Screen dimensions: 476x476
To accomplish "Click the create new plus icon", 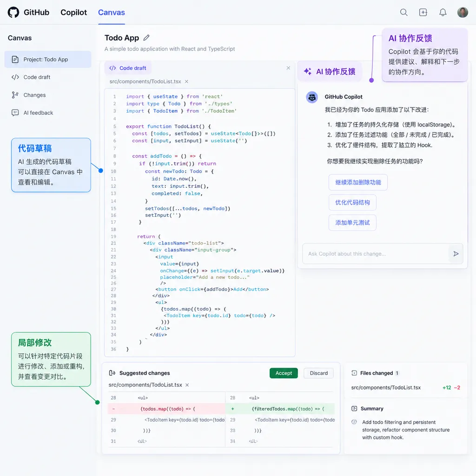I will pos(423,13).
